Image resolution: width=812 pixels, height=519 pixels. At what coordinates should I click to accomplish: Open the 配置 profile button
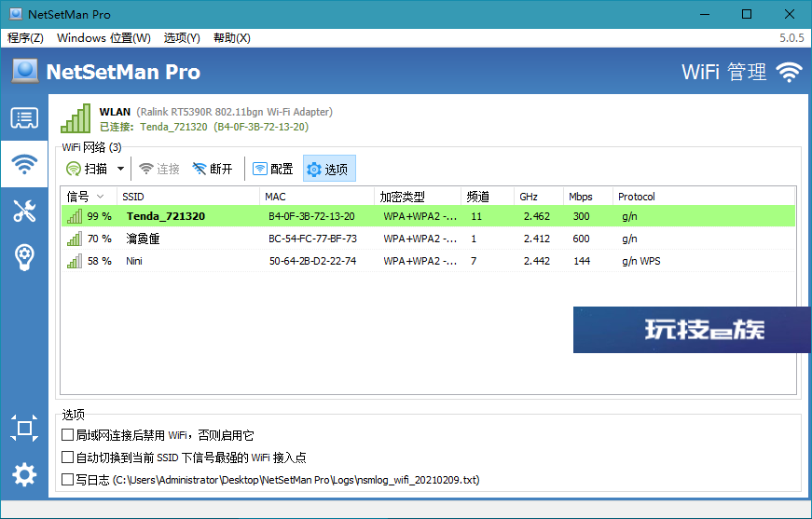click(273, 169)
